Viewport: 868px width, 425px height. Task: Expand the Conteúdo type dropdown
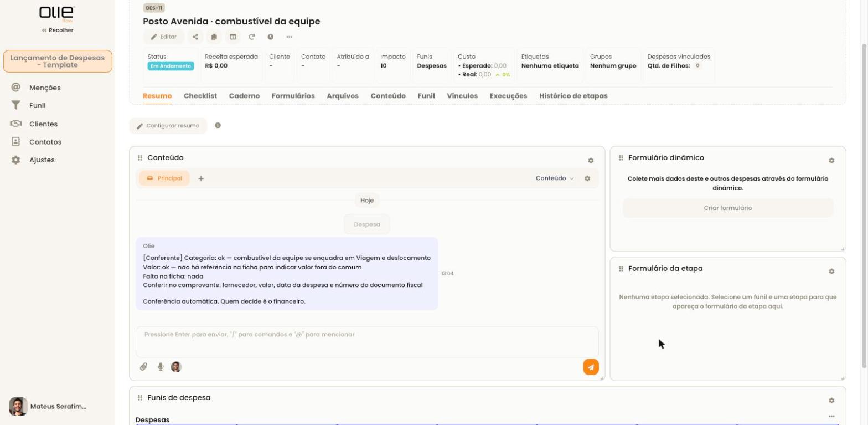coord(555,178)
